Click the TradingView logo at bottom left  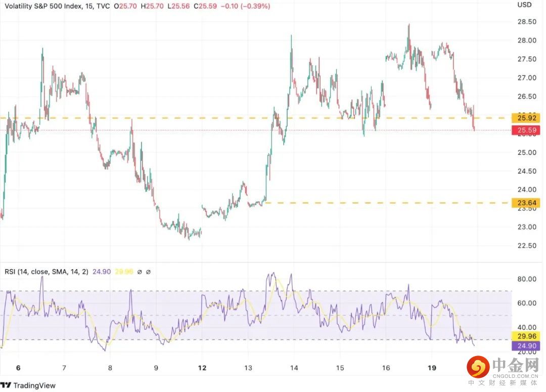tap(28, 385)
